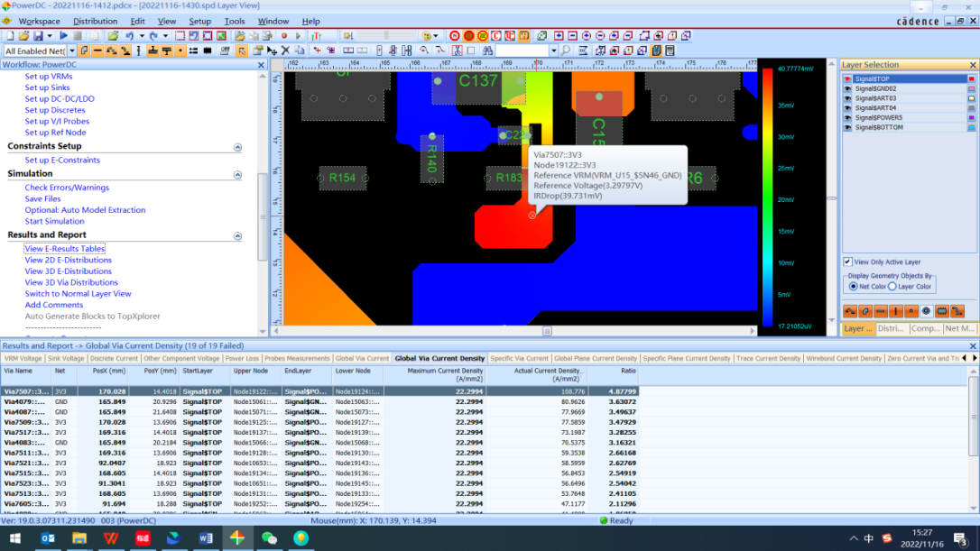Click the toolbar slider handle

tap(386, 35)
